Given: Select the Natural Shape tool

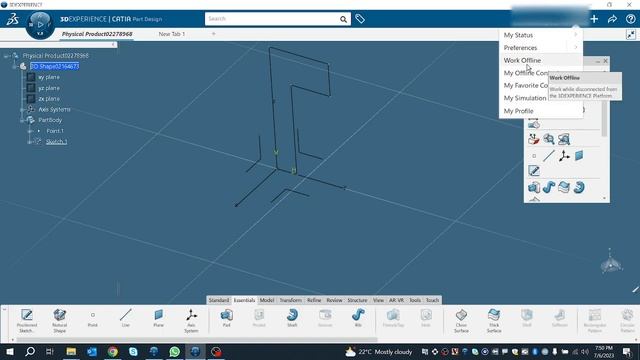Looking at the screenshot, I should coord(60,320).
